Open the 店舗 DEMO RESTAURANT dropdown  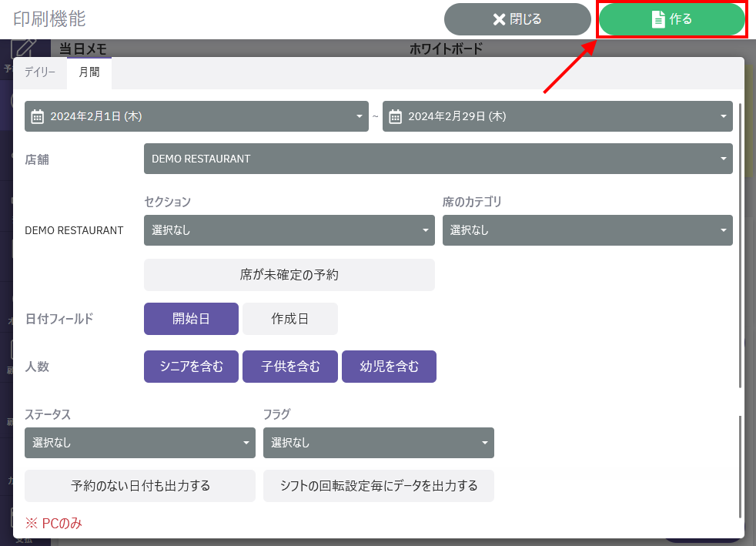[437, 159]
